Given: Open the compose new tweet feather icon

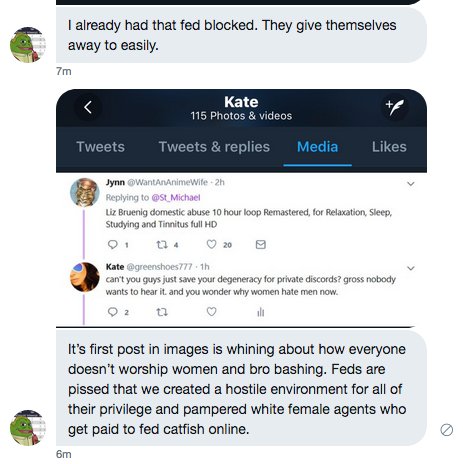Looking at the screenshot, I should pyautogui.click(x=394, y=107).
